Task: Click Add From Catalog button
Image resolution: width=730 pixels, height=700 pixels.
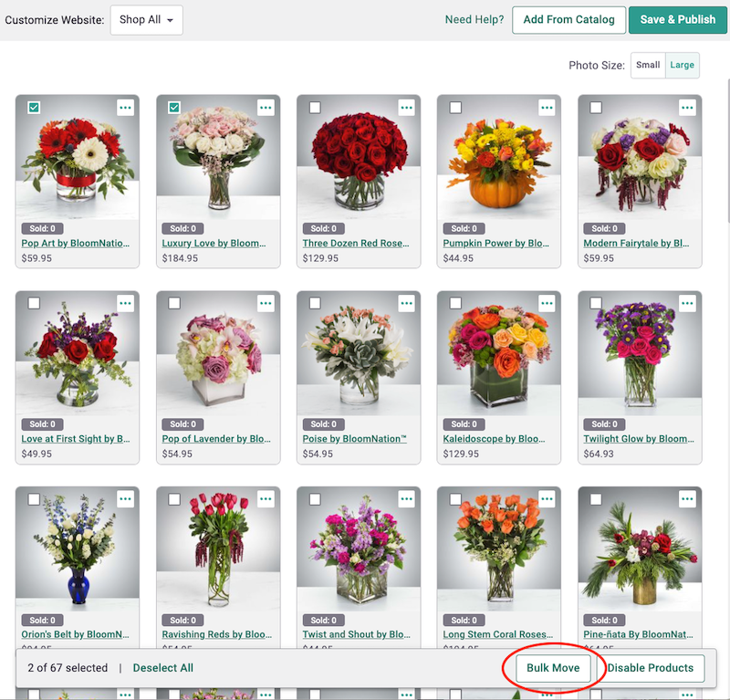Action: (x=568, y=19)
